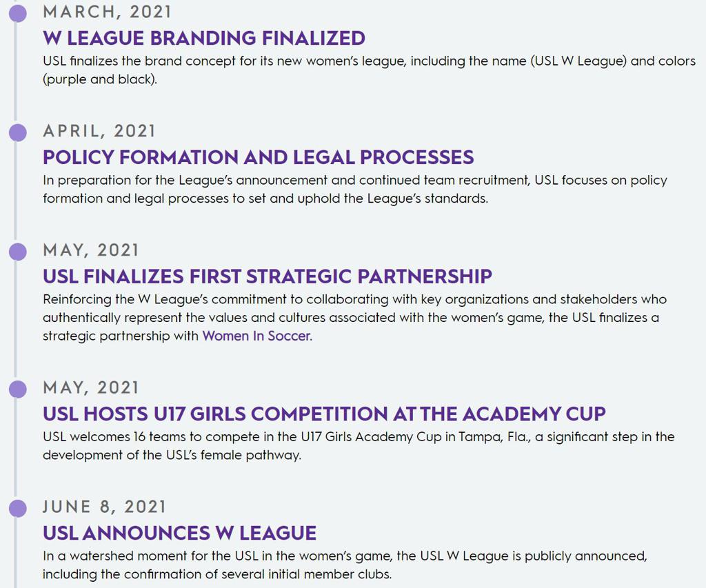Click the March, 2021 date label
The height and width of the screenshot is (588, 706).
point(107,12)
